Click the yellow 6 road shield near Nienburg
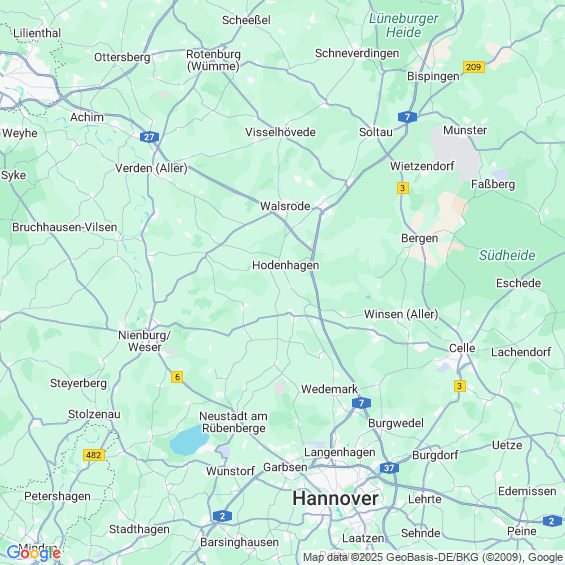Image resolution: width=565 pixels, height=565 pixels. click(x=177, y=377)
